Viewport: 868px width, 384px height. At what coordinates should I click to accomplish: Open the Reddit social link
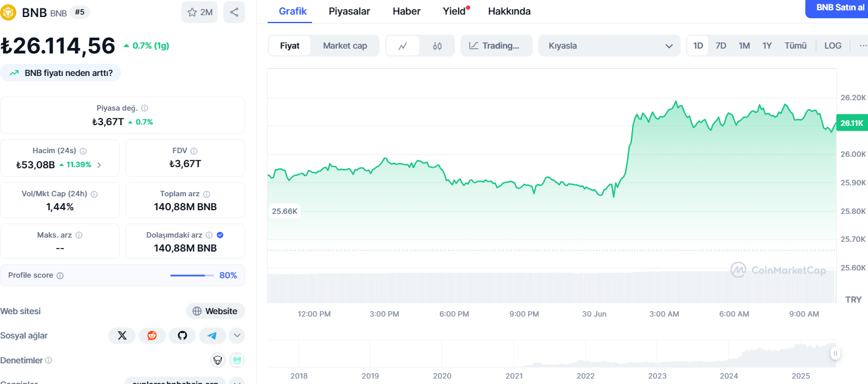tap(152, 335)
